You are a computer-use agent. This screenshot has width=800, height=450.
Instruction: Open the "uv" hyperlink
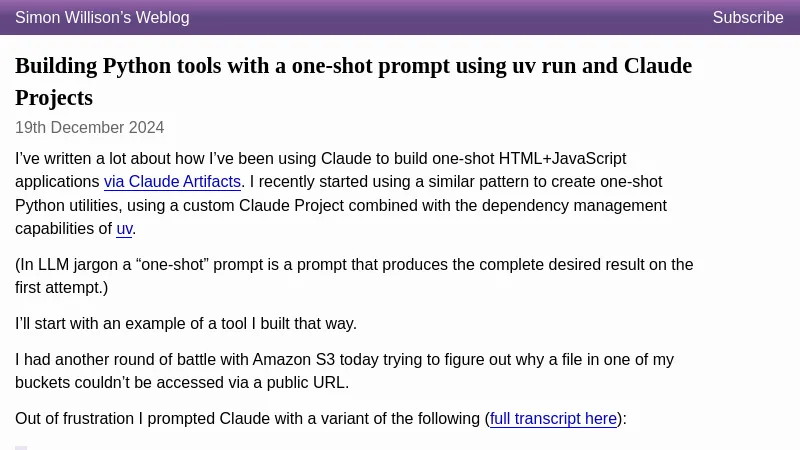point(124,229)
